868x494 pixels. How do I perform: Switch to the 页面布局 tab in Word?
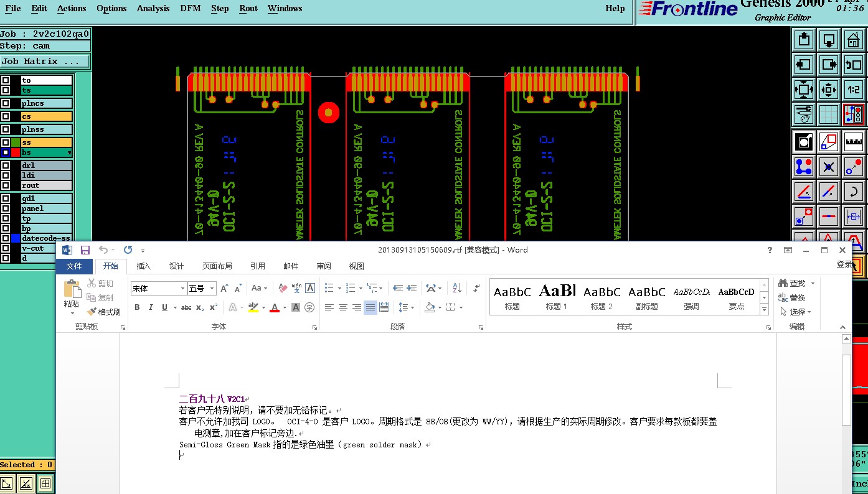point(217,266)
